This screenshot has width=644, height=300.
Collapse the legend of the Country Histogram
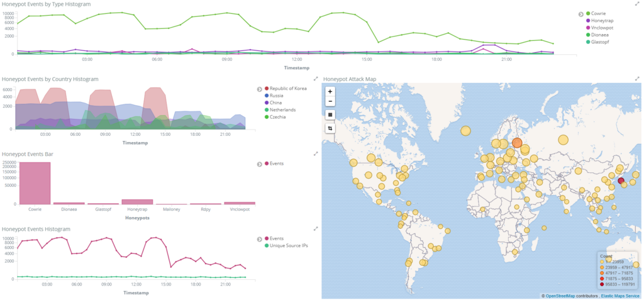[260, 89]
